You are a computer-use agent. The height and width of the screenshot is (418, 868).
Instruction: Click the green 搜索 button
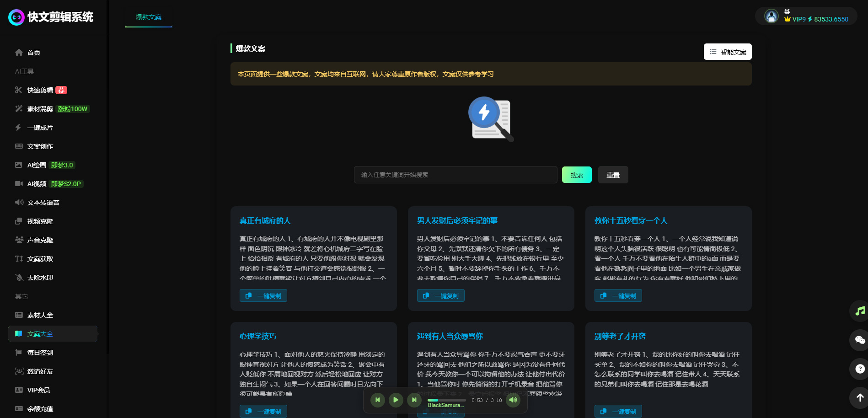(x=576, y=175)
